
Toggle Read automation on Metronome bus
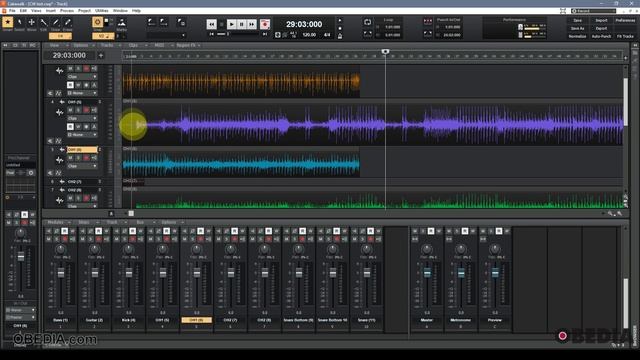click(465, 231)
